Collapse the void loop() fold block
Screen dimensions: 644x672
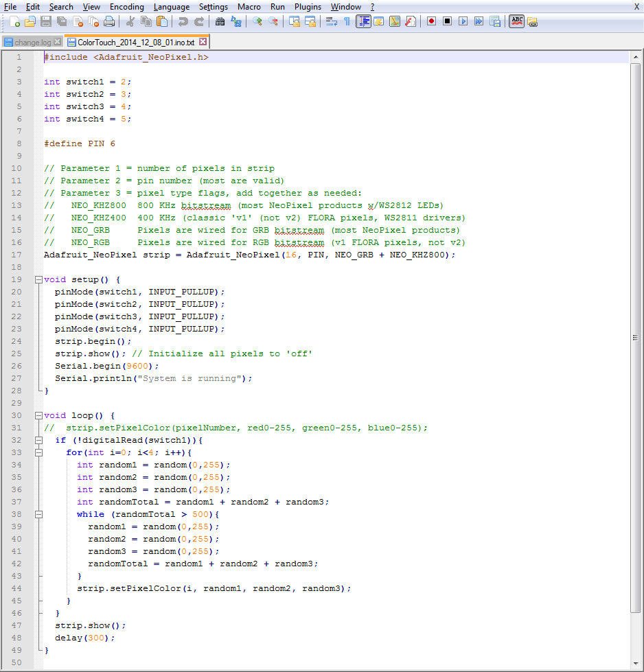coord(38,416)
